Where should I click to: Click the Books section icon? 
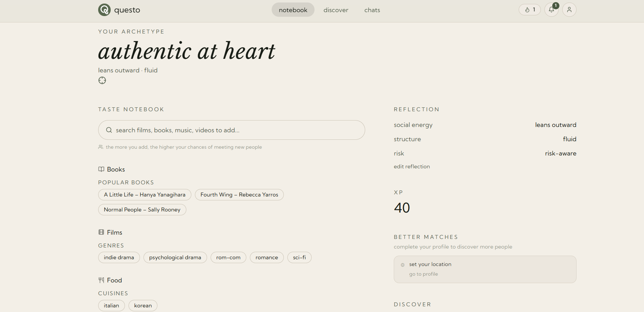tap(101, 169)
